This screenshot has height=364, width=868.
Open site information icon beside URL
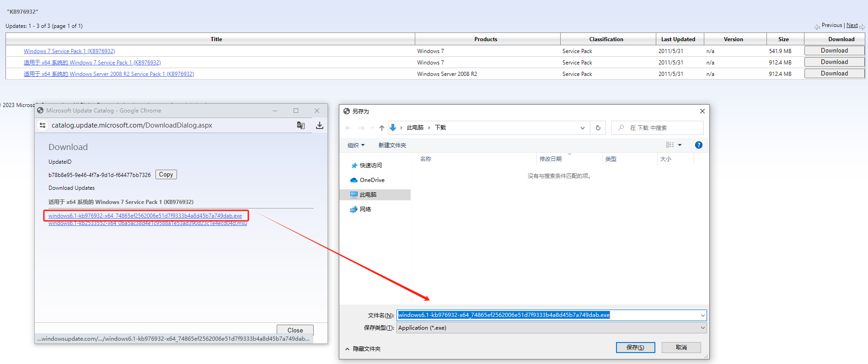point(43,125)
